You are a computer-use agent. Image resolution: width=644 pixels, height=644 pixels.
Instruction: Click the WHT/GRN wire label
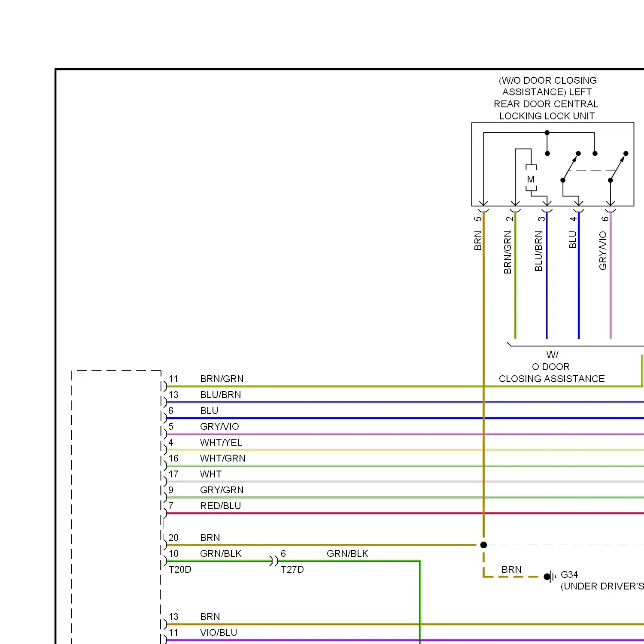(x=222, y=458)
